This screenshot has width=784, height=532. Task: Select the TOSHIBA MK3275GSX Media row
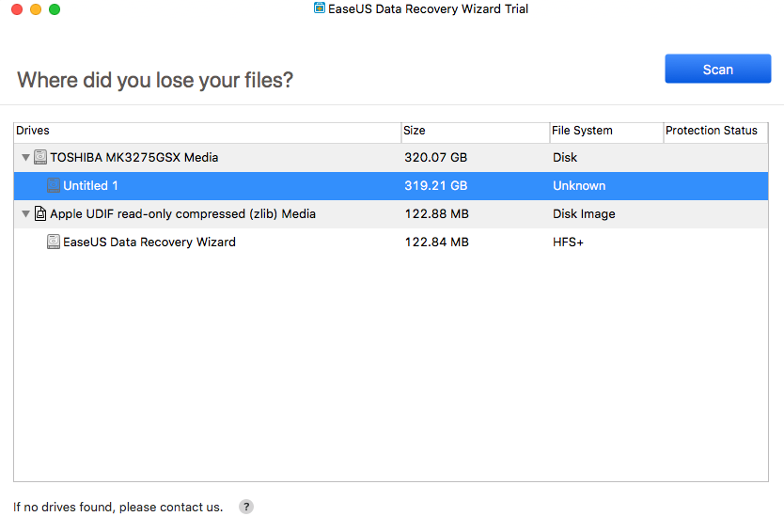click(x=391, y=158)
